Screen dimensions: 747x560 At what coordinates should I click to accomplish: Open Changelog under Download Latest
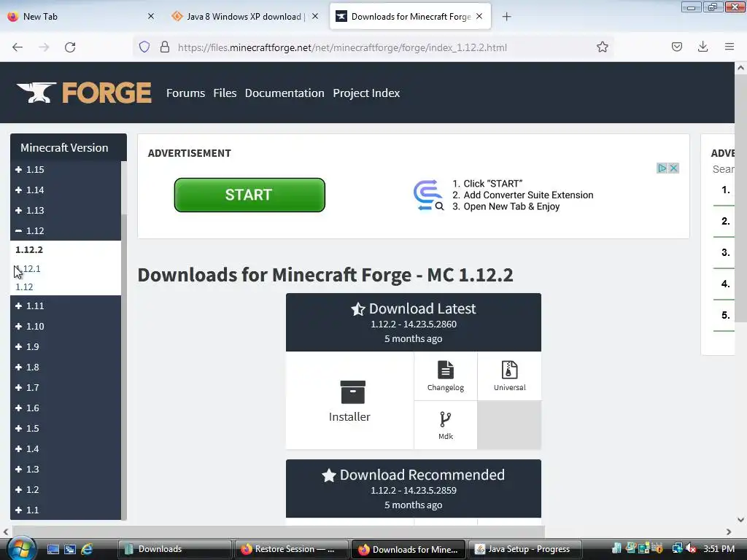(x=446, y=376)
